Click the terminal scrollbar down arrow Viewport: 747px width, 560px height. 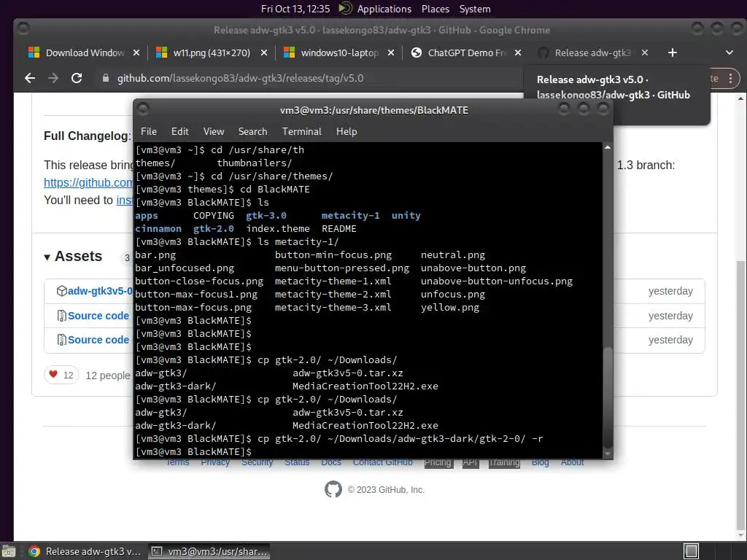[x=608, y=454]
